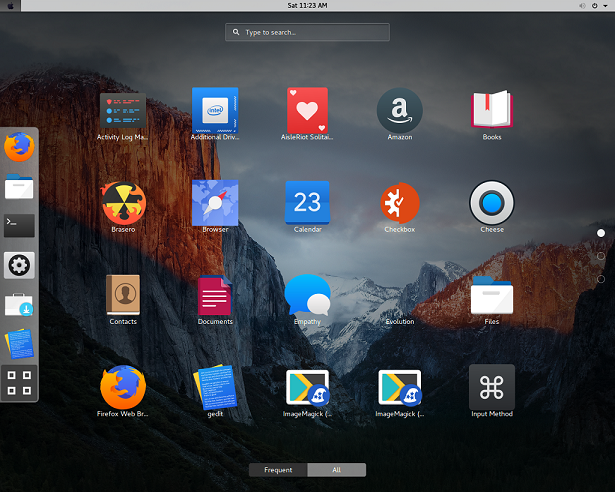Go to second app page indicator
Viewport: 615px width, 492px height.
tap(600, 256)
